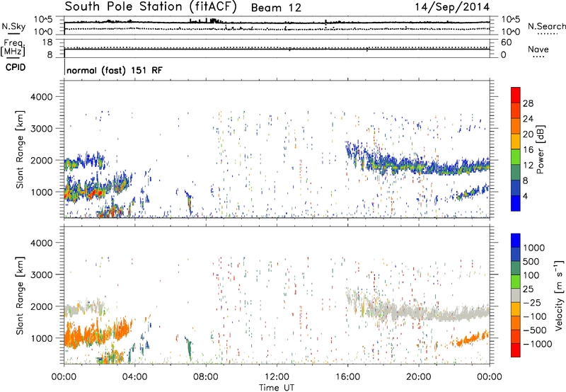
Task: Select the '1000' label on Velocity color bar
Action: tap(533, 248)
